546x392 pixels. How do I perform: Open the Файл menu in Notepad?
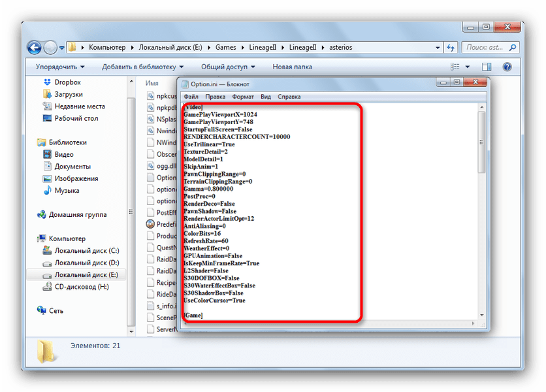[x=191, y=97]
